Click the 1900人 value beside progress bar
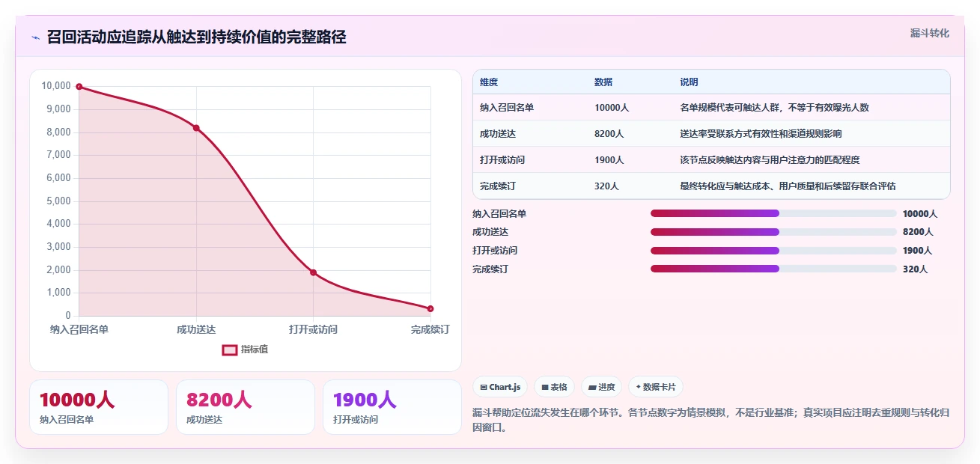The height and width of the screenshot is (464, 980). click(x=918, y=251)
